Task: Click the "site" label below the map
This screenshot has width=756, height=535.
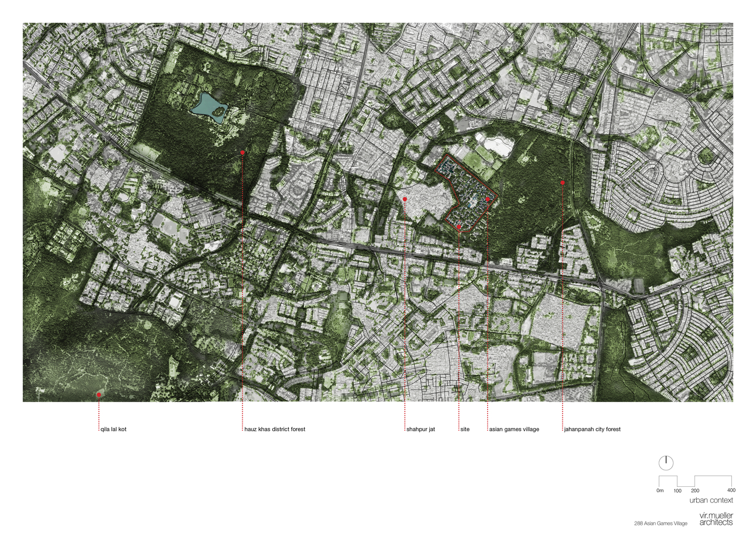Action: tap(465, 429)
